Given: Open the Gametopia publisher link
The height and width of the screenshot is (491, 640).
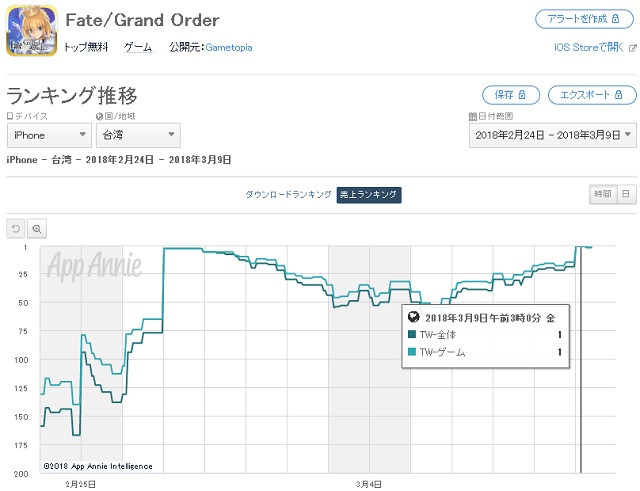Looking at the screenshot, I should [231, 47].
